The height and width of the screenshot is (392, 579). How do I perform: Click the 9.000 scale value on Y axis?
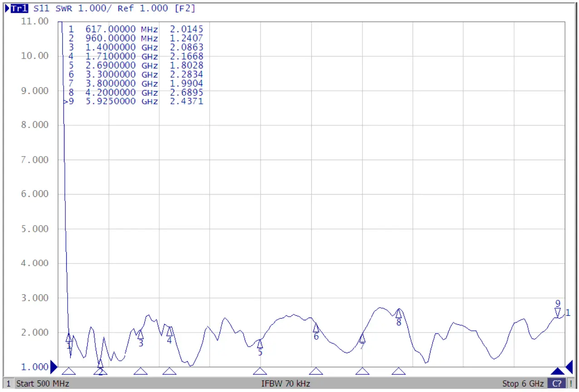(x=35, y=91)
